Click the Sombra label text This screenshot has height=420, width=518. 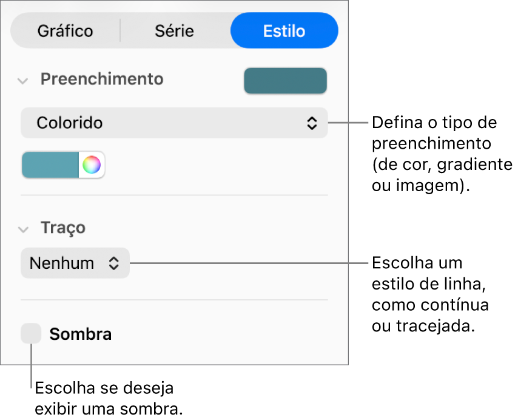pos(80,333)
